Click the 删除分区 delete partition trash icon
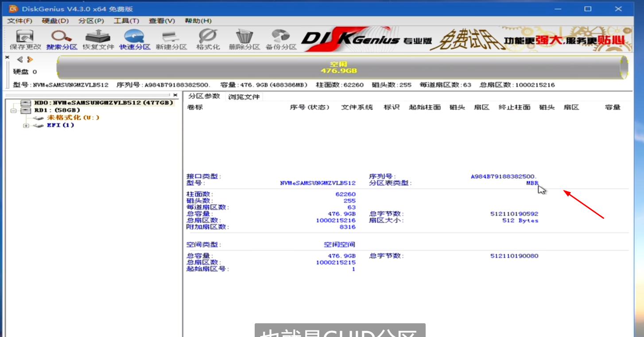 [244, 39]
